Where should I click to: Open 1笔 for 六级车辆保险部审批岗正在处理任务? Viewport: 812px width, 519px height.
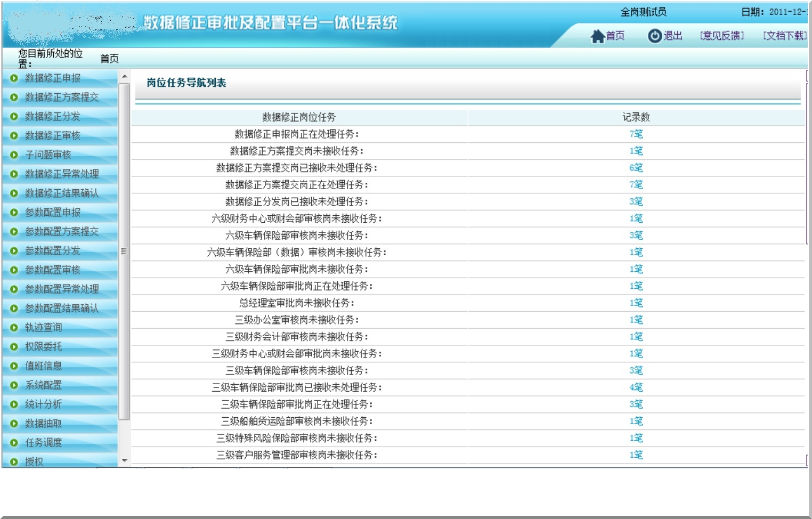coord(636,286)
